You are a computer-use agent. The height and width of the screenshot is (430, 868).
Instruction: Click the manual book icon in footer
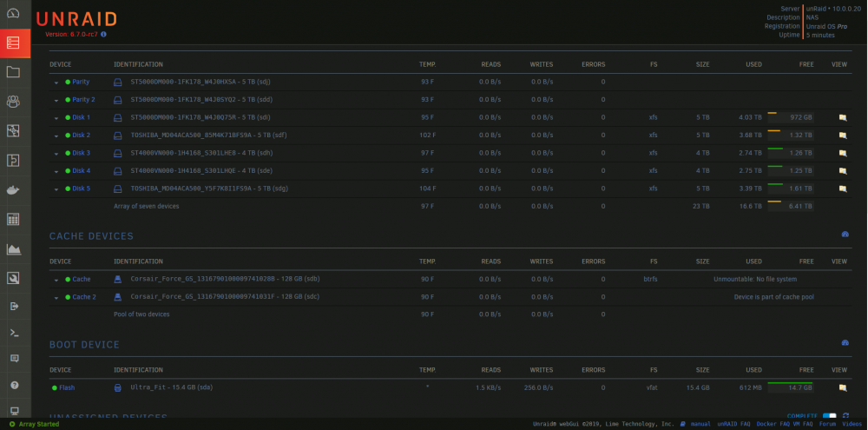[683, 424]
